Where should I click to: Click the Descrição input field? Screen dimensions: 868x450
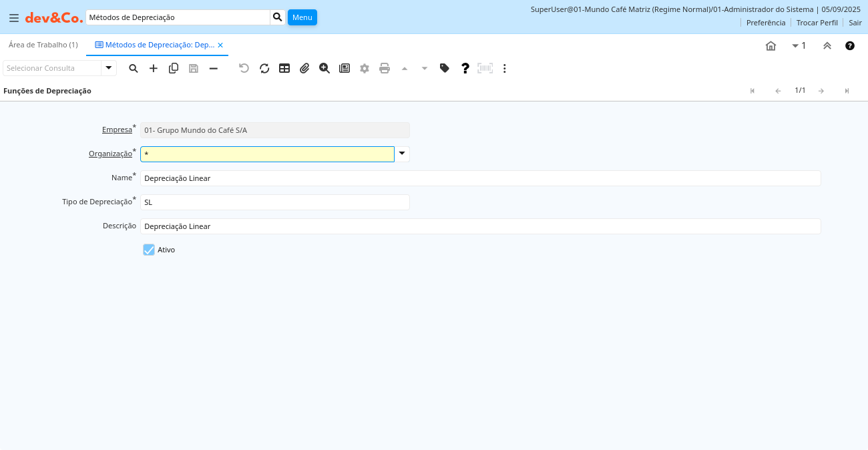coord(480,226)
